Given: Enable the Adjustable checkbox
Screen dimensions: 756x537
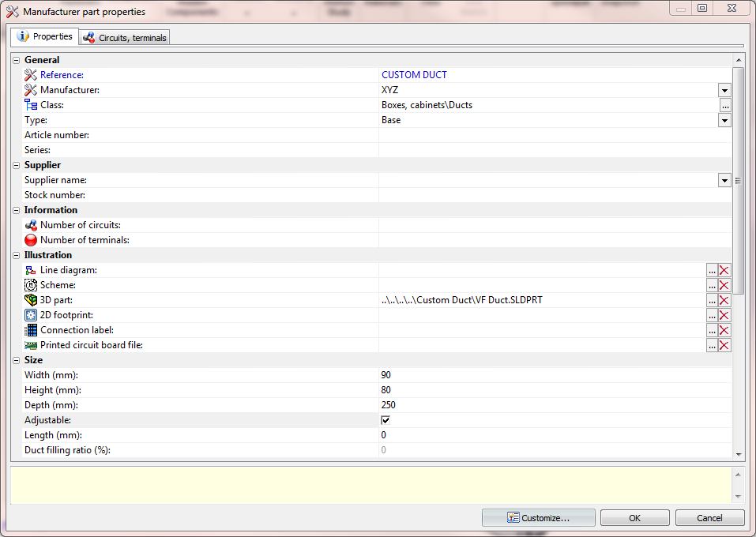Looking at the screenshot, I should tap(385, 420).
